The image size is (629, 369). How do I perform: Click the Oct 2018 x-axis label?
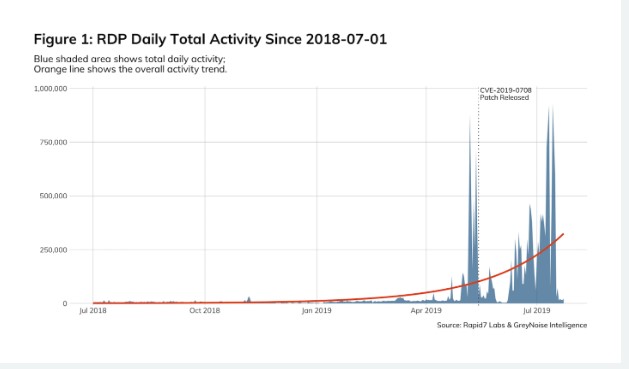pyautogui.click(x=205, y=310)
